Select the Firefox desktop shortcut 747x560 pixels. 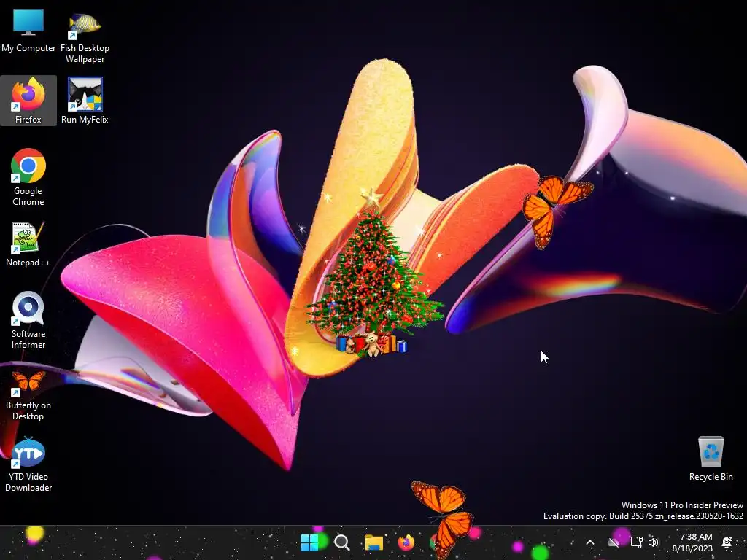click(28, 101)
